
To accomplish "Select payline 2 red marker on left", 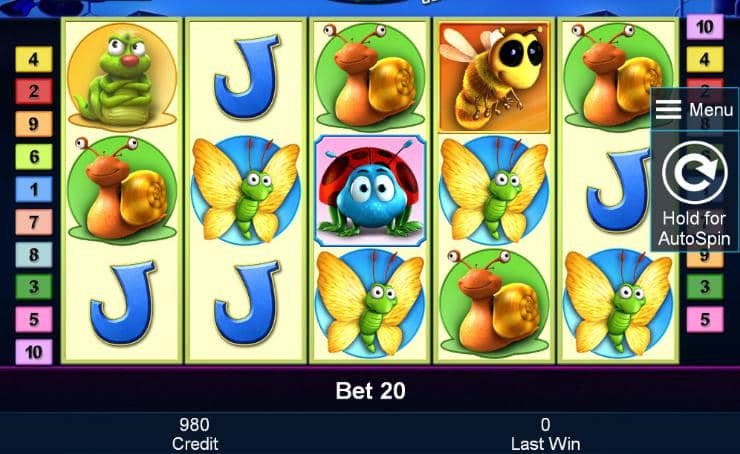I will (34, 92).
